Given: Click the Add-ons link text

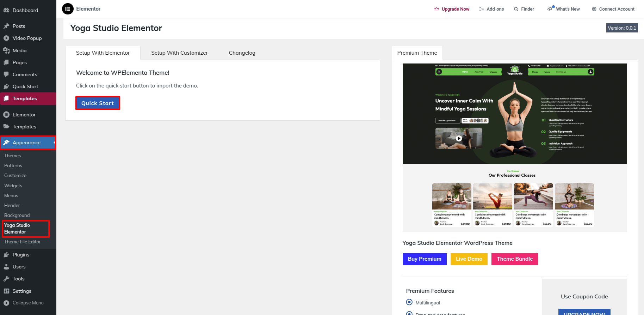Looking at the screenshot, I should point(495,9).
